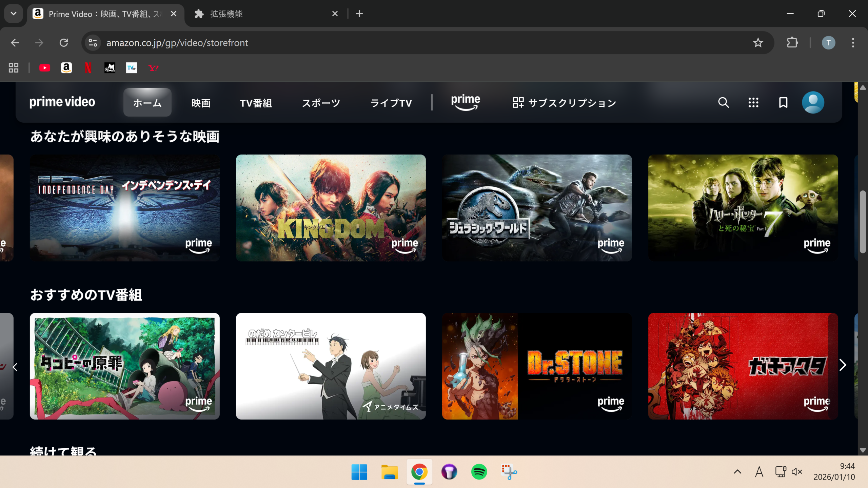
Task: Expand the tab search dropdown arrow
Action: tap(14, 14)
